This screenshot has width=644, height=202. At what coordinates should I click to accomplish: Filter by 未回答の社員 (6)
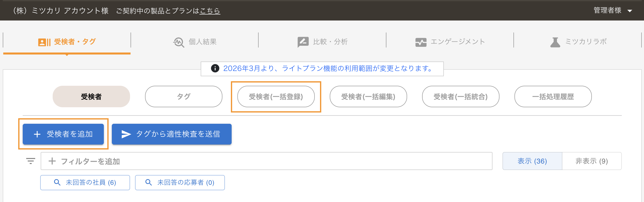(x=85, y=182)
